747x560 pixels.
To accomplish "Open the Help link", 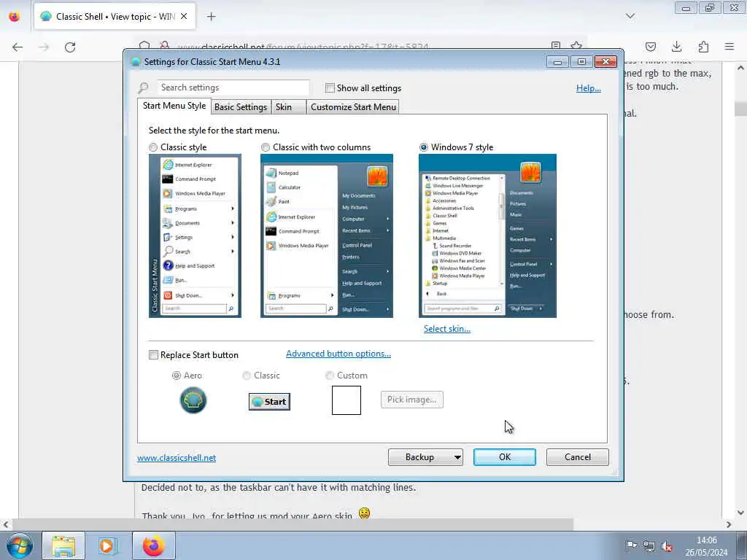I will click(589, 88).
